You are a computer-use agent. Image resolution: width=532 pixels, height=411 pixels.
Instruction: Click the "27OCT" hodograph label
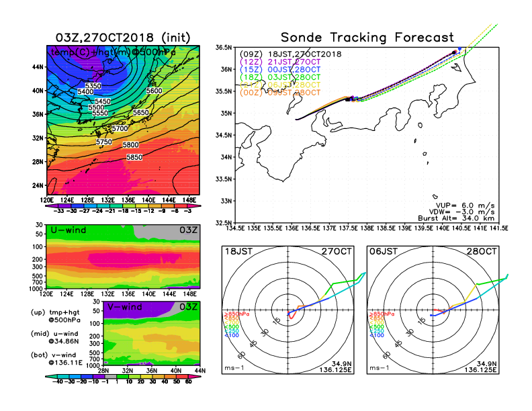point(337,251)
